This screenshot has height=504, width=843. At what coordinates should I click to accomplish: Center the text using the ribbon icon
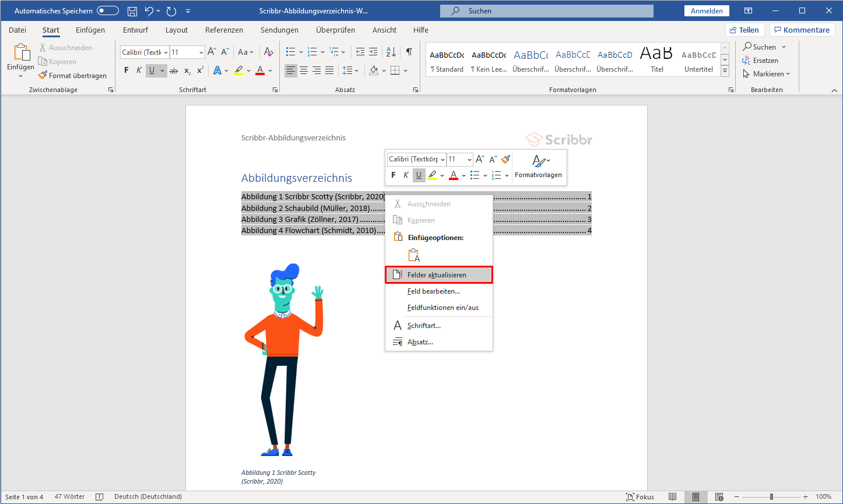(x=303, y=71)
